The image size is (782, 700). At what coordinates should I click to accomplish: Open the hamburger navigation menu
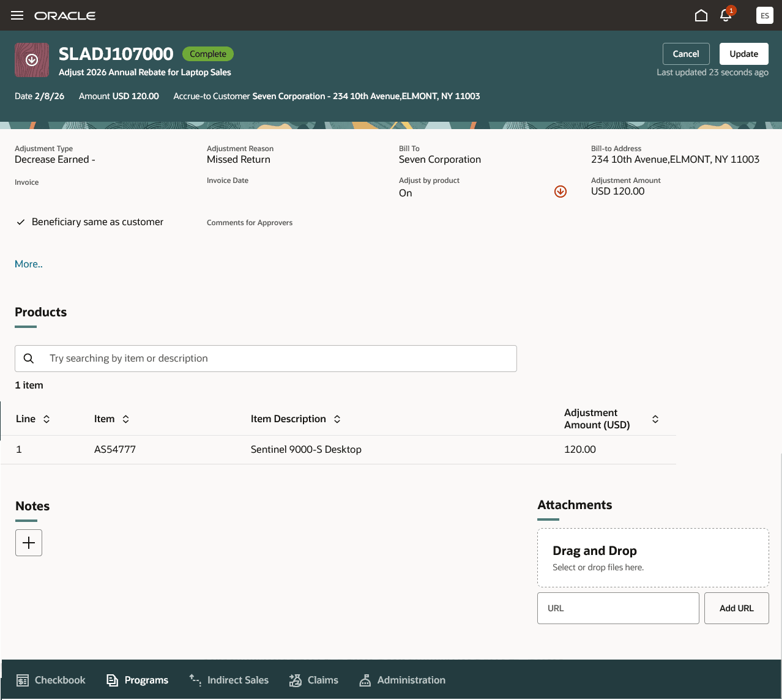coord(17,15)
